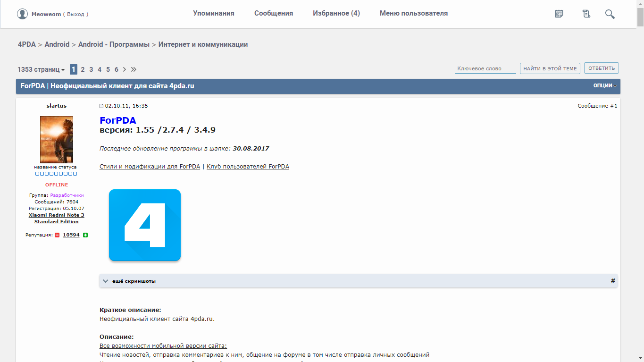Viewport: 644px width, 362px height.
Task: Open Избранное (4) menu item
Action: point(336,13)
